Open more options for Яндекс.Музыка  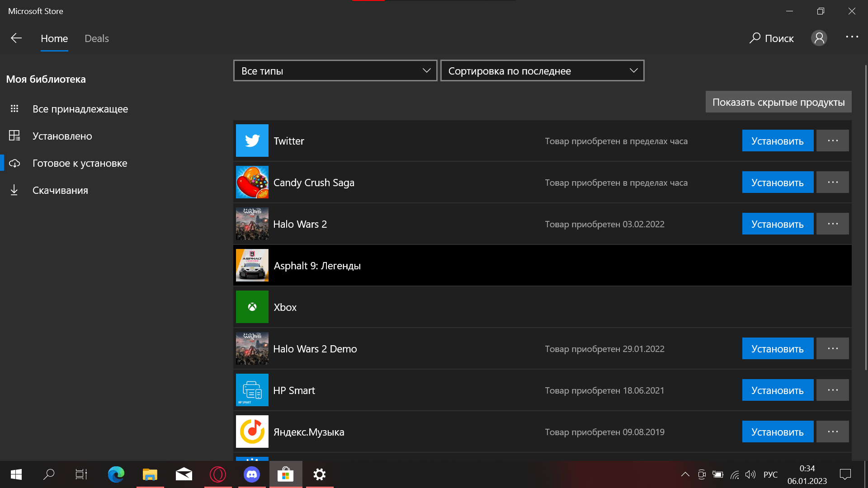point(833,432)
